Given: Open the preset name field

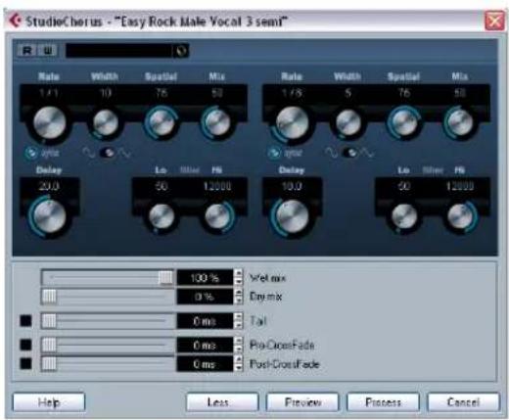Looking at the screenshot, I should pos(118,51).
